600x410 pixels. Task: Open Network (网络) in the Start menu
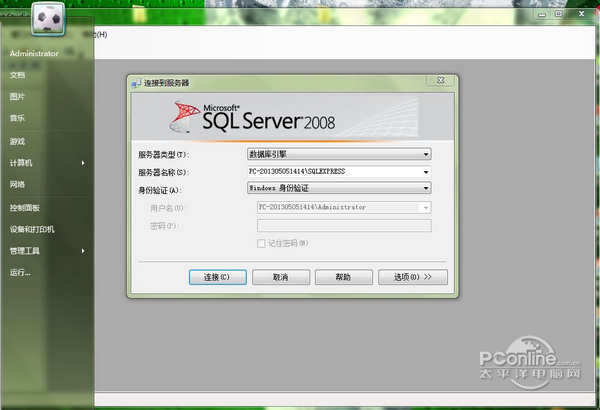pyautogui.click(x=17, y=184)
